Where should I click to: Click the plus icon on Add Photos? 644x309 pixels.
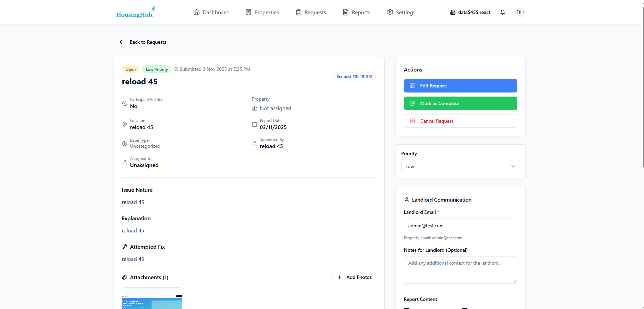pyautogui.click(x=340, y=277)
